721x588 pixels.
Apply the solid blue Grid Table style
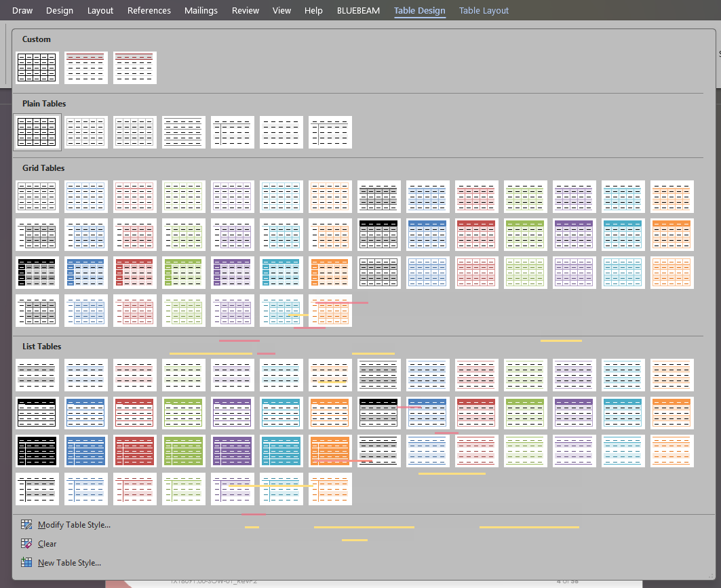pyautogui.click(x=85, y=272)
